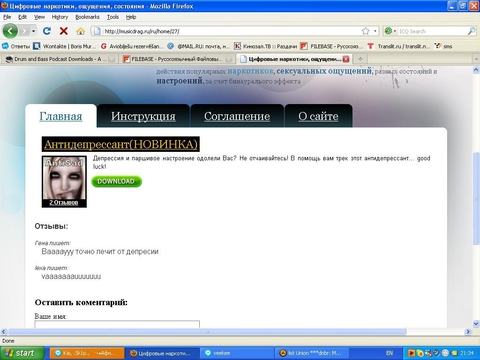This screenshot has height=360, width=480.
Task: Click the green DOWNLOAD button
Action: [x=117, y=181]
